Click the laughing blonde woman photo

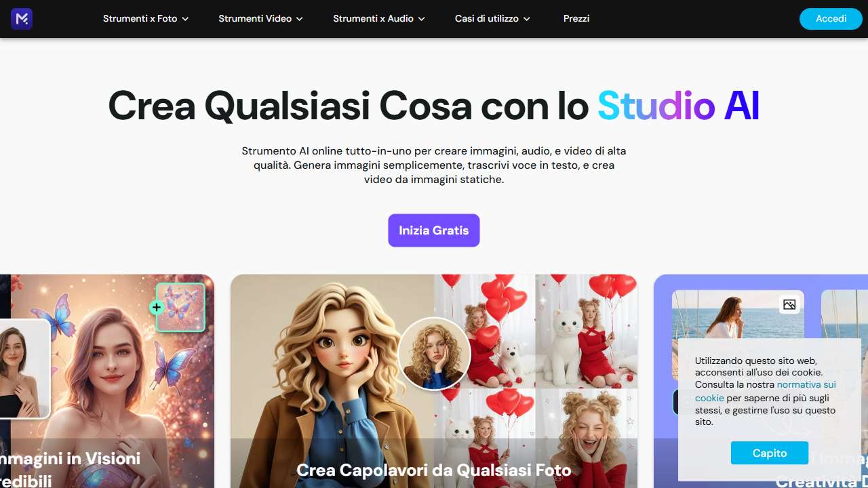pos(587,439)
